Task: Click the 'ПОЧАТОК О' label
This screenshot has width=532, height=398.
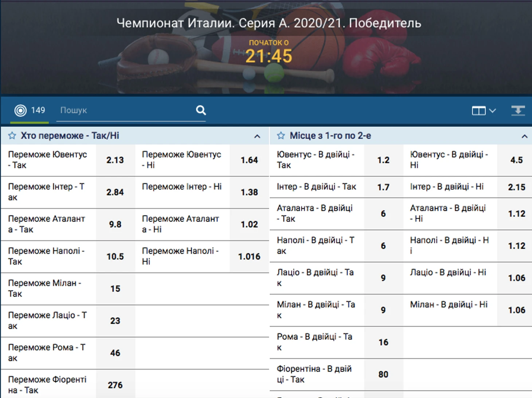Action: tap(269, 43)
